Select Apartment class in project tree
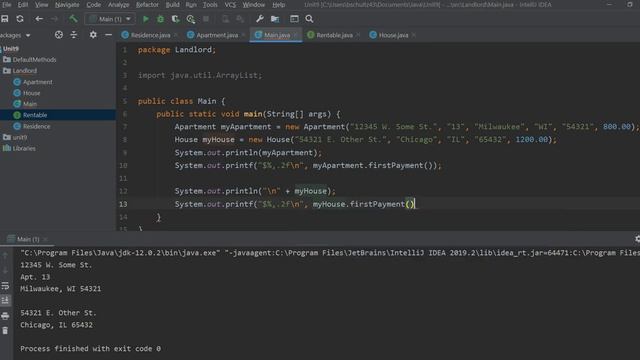This screenshot has height=360, width=640. (33, 82)
